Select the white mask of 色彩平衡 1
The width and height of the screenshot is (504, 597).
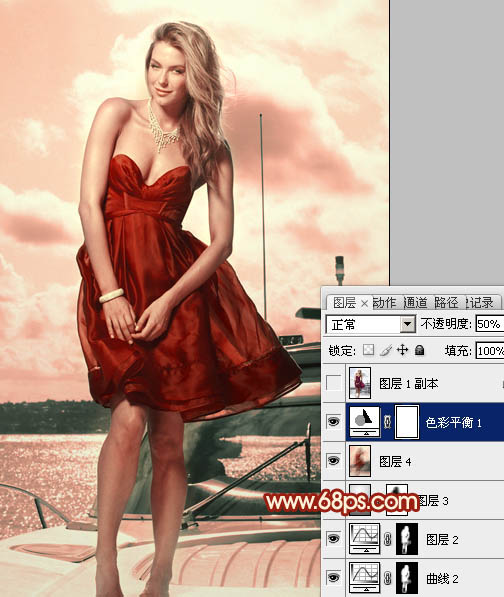[407, 422]
